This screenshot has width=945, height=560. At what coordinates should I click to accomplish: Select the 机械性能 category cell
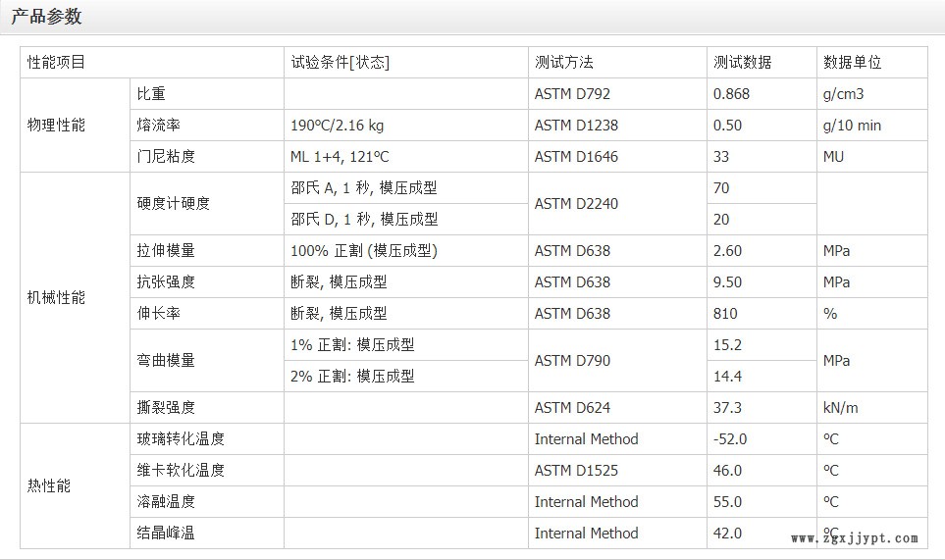click(56, 297)
